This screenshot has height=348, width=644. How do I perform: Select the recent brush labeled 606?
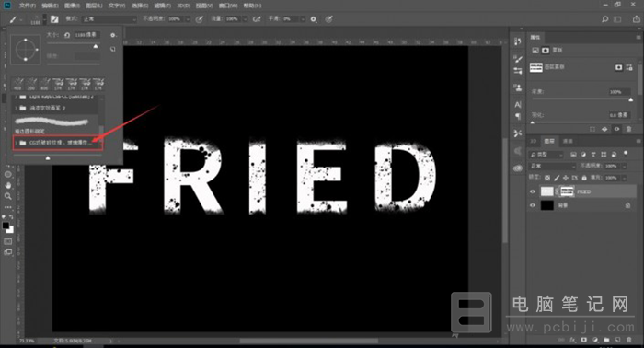click(44, 84)
